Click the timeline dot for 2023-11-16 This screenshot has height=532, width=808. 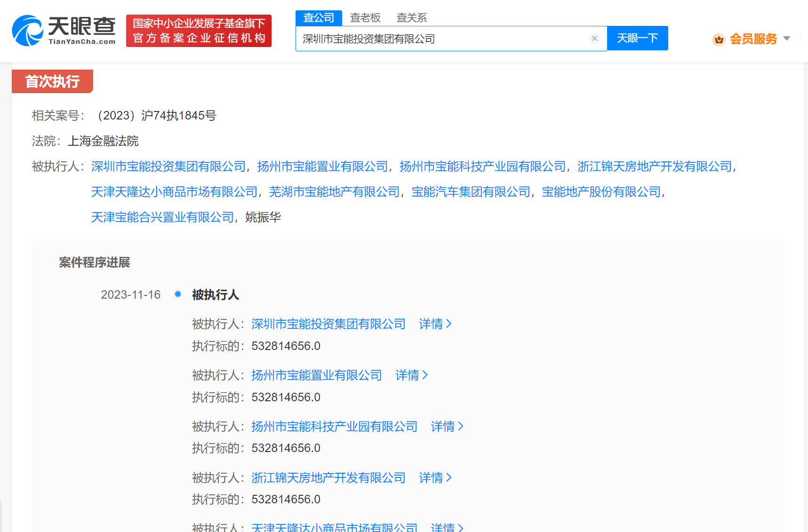pyautogui.click(x=178, y=294)
